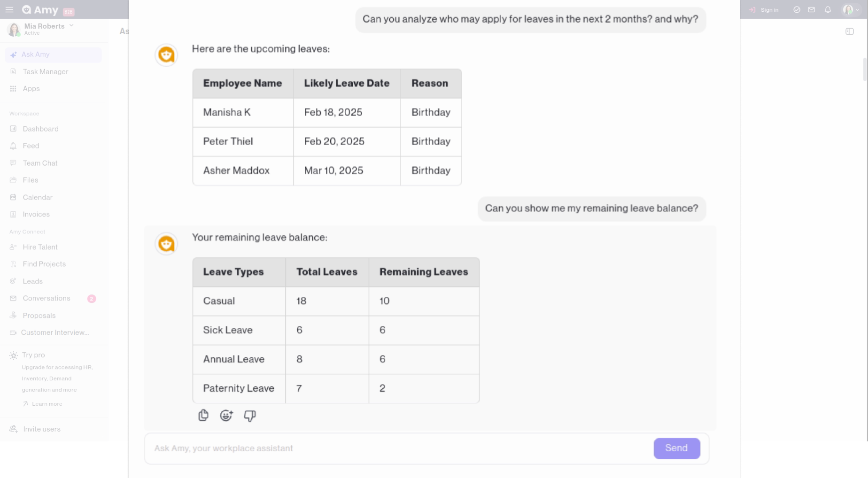The image size is (868, 478).
Task: Focus the Ask Amy message input
Action: tap(399, 448)
